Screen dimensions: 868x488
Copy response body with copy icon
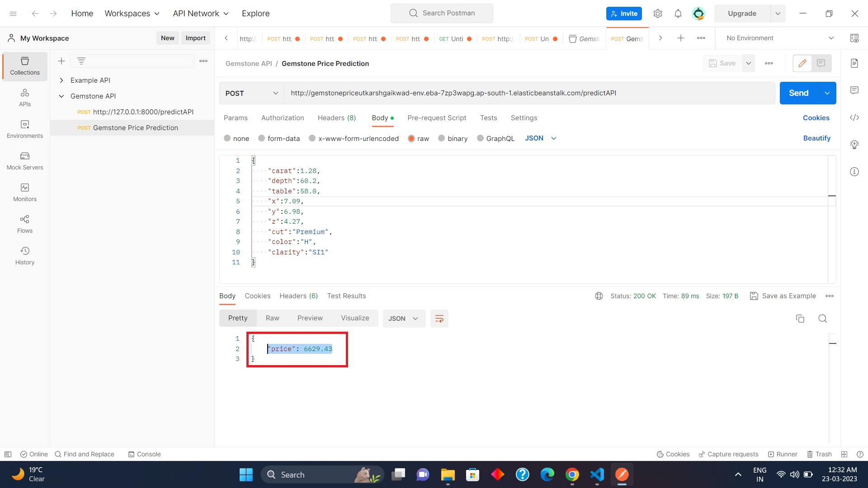[x=800, y=319]
